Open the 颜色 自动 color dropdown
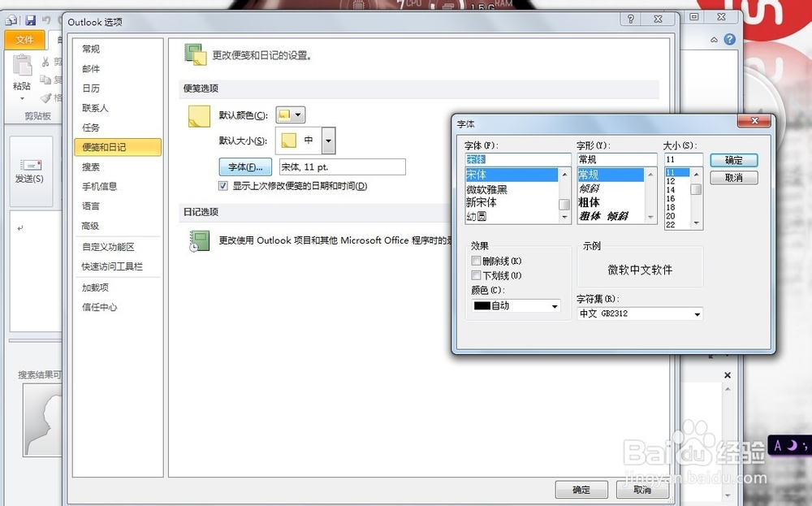The image size is (812, 506). point(555,306)
